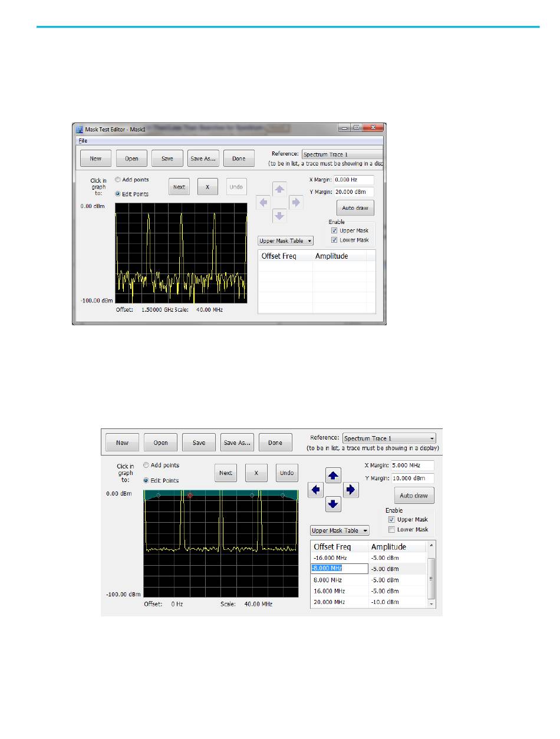Viewport: 560px width, 739px height.
Task: Click Auto draw button in lower editor
Action: (x=414, y=496)
